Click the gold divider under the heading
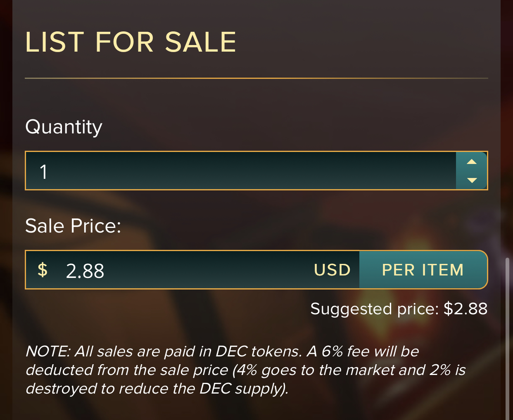Viewport: 513px width, 420px height. [256, 78]
